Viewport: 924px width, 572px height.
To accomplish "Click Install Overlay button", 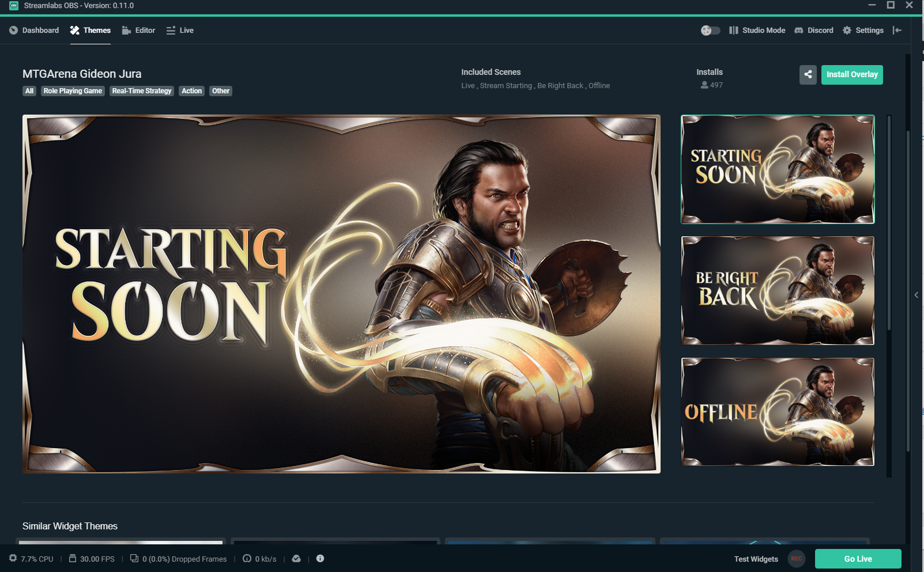I will tap(852, 75).
